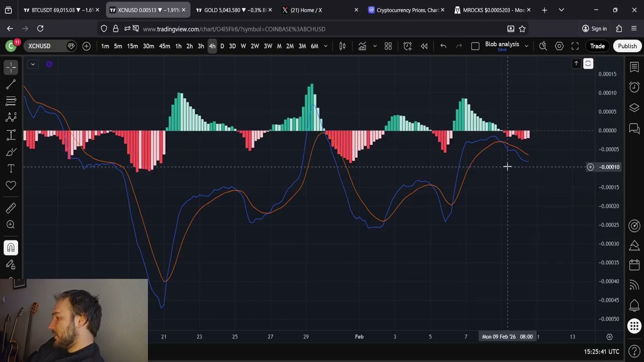Select the brush drawing tool
Image resolution: width=644 pixels, height=362 pixels.
click(11, 152)
